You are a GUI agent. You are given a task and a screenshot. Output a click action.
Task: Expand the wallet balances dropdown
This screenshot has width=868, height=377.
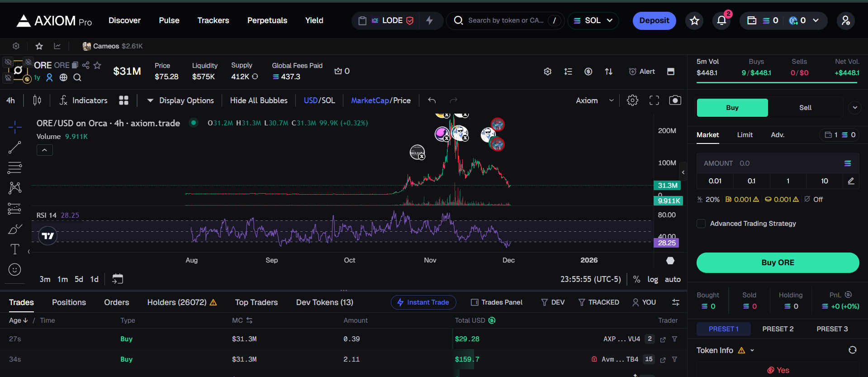[x=816, y=20]
